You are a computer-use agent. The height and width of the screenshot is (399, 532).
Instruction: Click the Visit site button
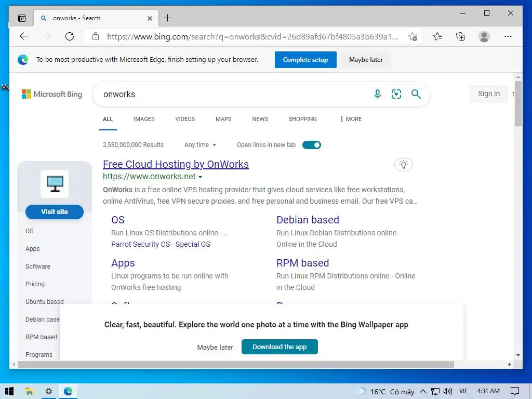pyautogui.click(x=54, y=212)
